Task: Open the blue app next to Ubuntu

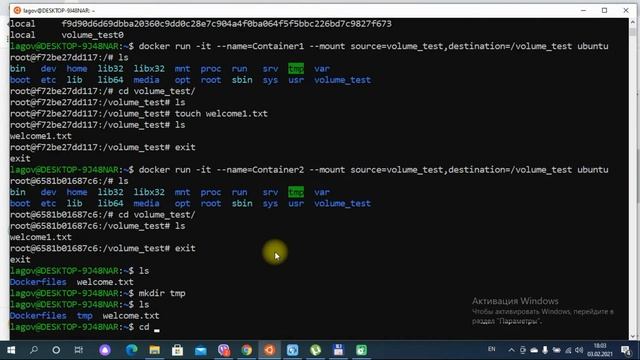Action: click(293, 350)
